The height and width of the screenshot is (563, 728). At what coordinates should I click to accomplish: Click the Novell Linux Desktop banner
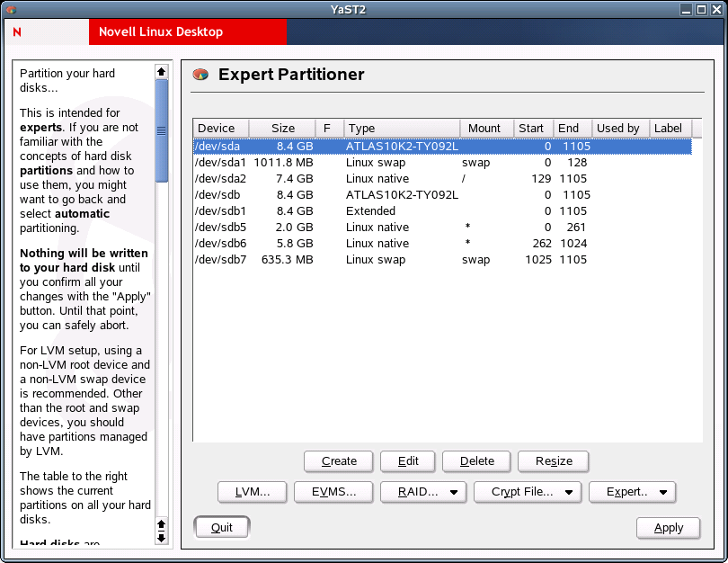point(188,32)
